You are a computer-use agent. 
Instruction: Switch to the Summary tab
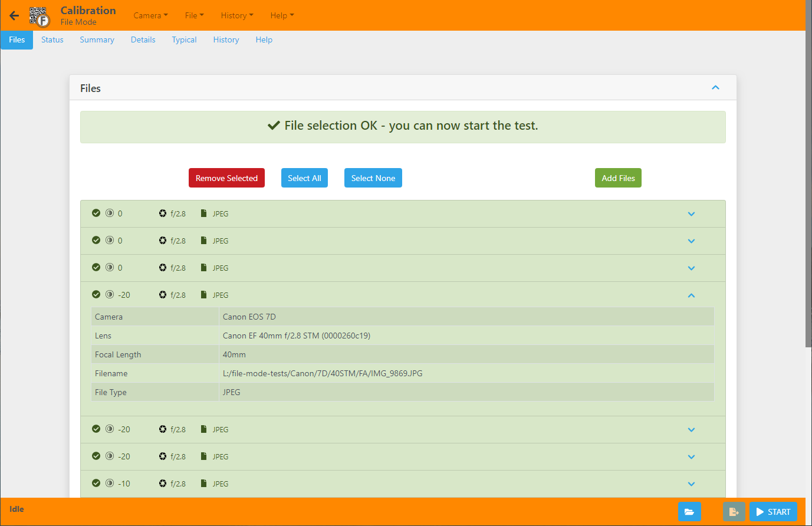tap(97, 40)
